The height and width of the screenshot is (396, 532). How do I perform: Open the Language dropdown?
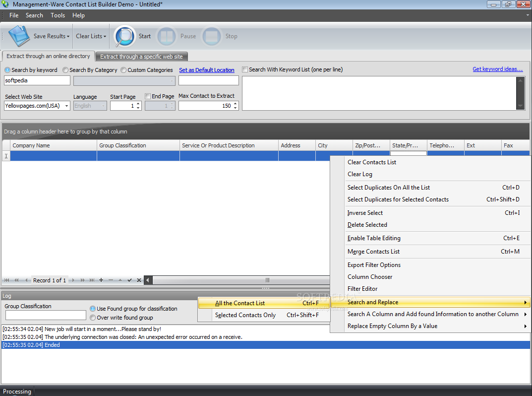103,106
